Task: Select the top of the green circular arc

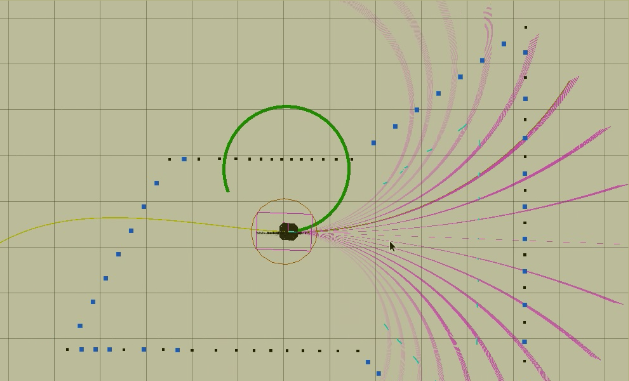Action: [x=286, y=107]
